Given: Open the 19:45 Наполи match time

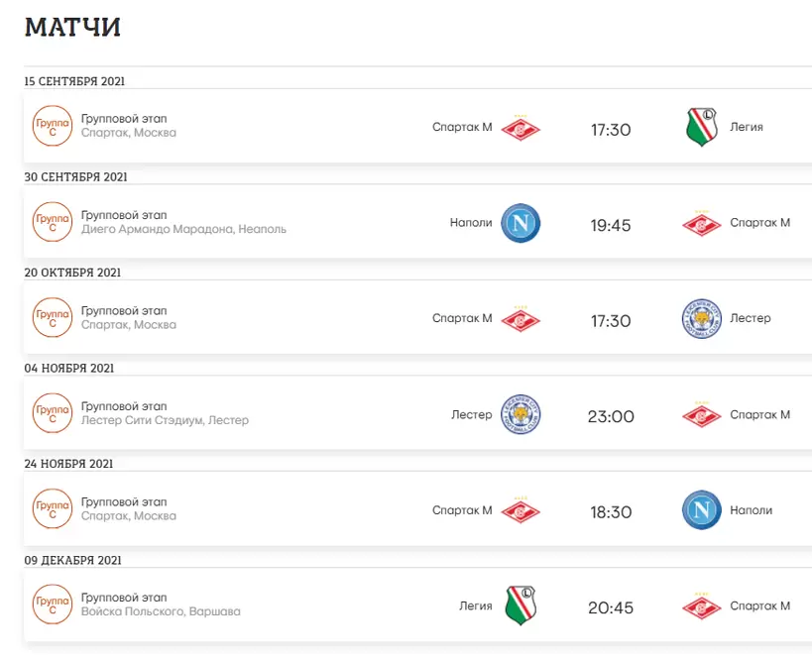Looking at the screenshot, I should click(x=611, y=225).
